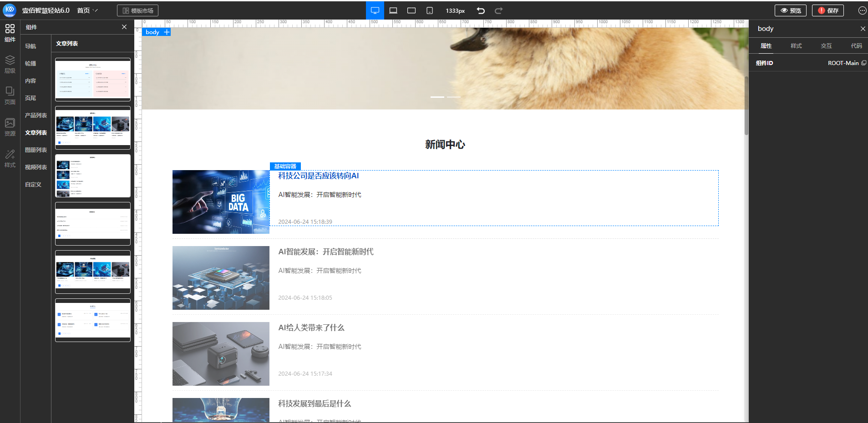
Task: Open the 模板市场 template market
Action: pos(138,10)
